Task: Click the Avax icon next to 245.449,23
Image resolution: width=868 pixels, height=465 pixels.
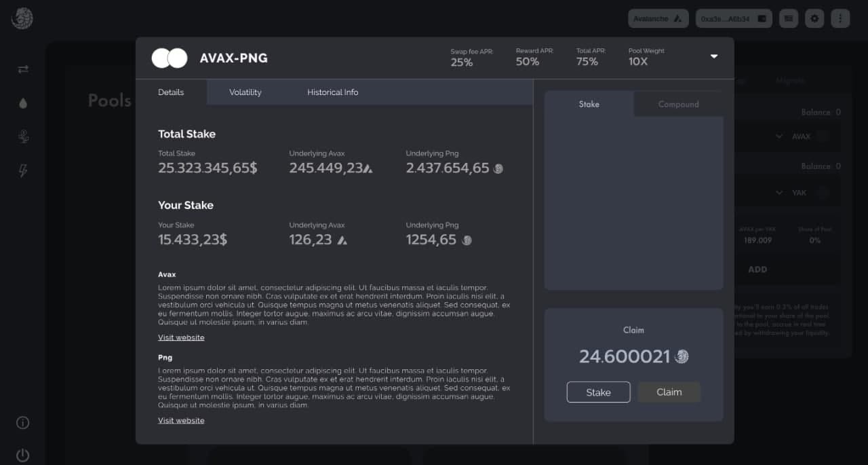Action: [x=368, y=168]
